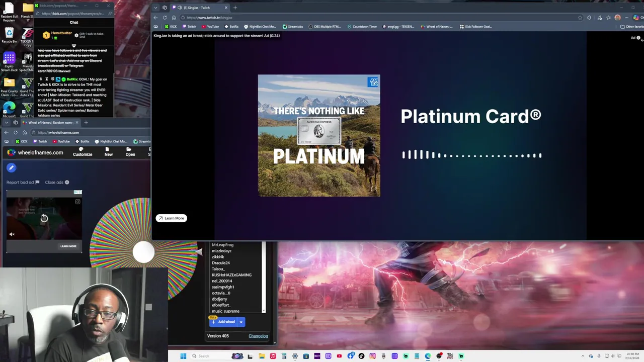The image size is (644, 362).
Task: Open Streamlabs bookmark in Twitch browser
Action: (x=292, y=27)
